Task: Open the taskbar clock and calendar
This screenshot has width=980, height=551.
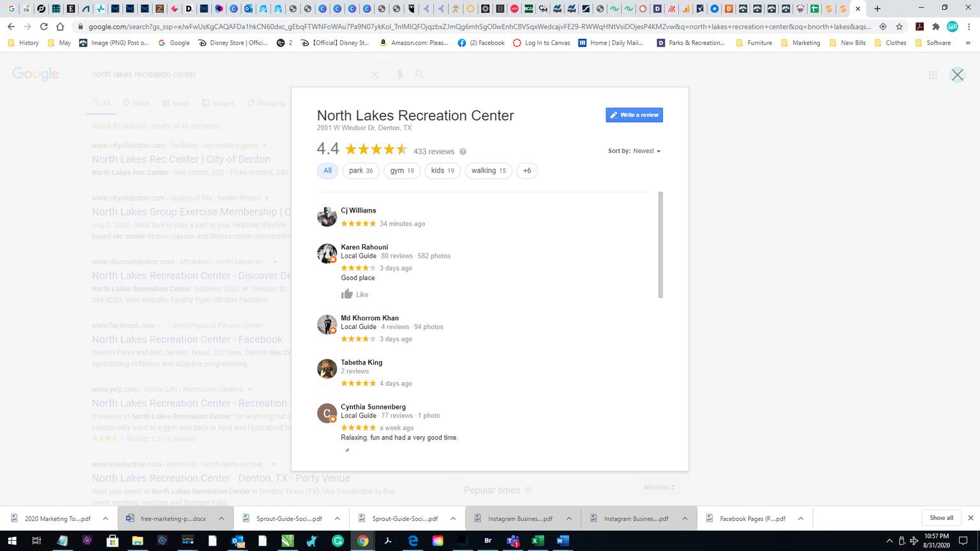Action: (x=937, y=541)
